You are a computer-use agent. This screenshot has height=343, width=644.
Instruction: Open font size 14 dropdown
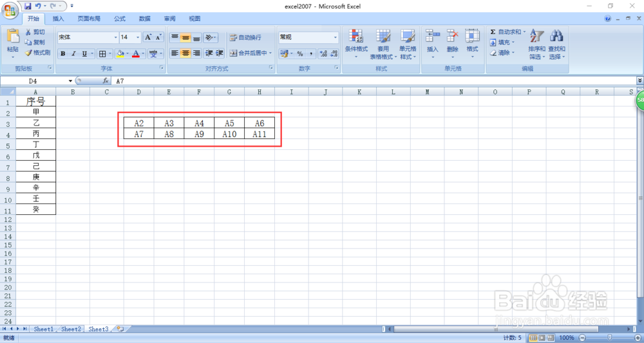click(x=138, y=37)
